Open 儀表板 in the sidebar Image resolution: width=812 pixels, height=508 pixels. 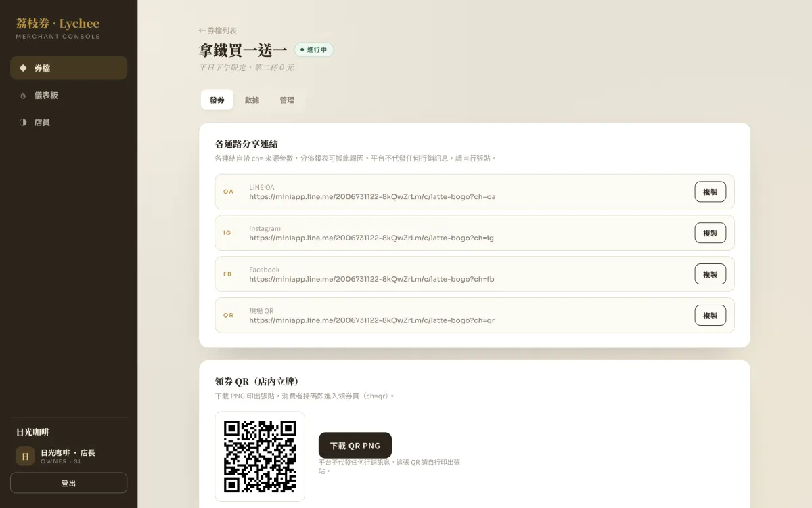click(68, 96)
